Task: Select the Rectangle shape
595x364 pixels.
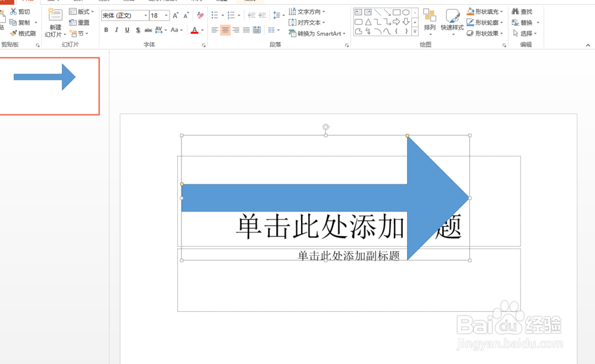Action: 396,12
